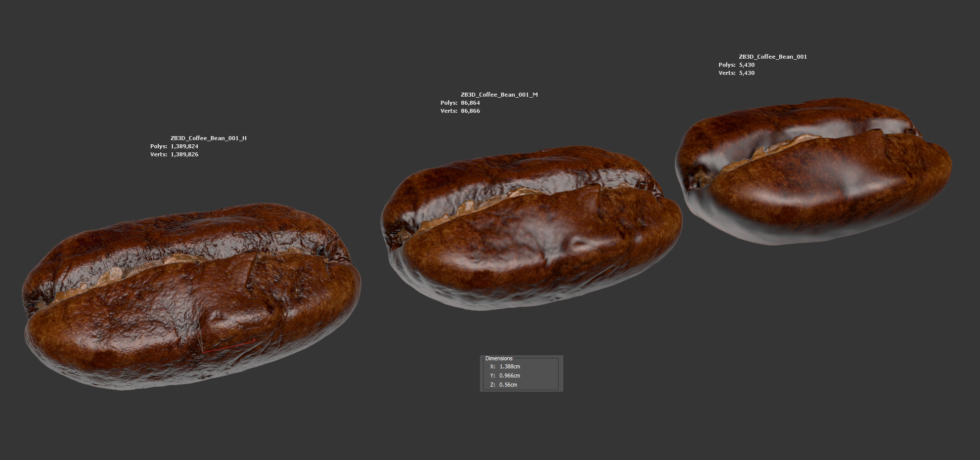This screenshot has width=980, height=460.
Task: Click the red axis line on left bean
Action: tap(228, 346)
